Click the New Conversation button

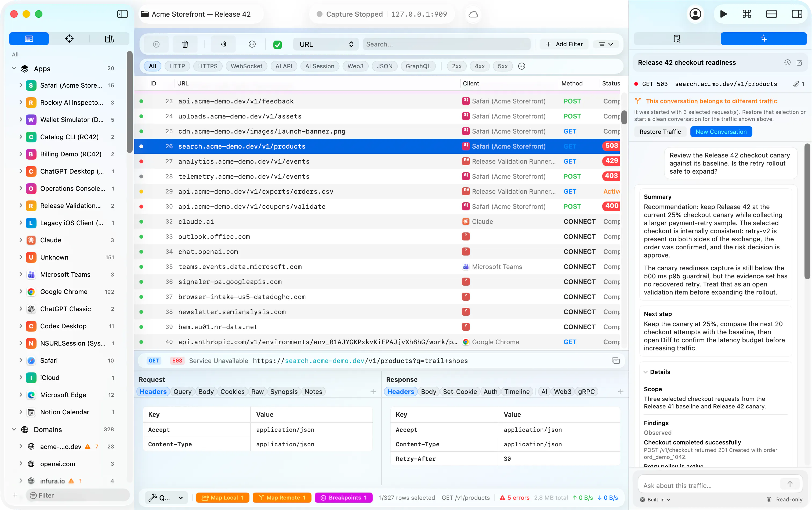tap(721, 132)
